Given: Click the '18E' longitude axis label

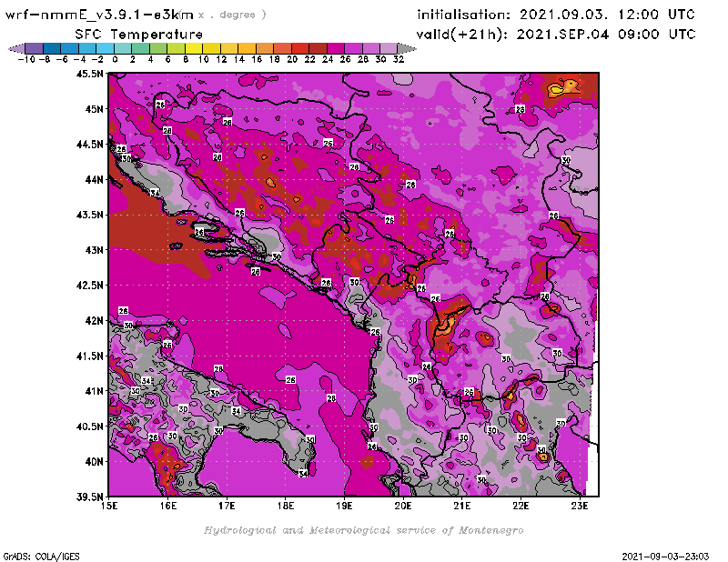Looking at the screenshot, I should 286,506.
